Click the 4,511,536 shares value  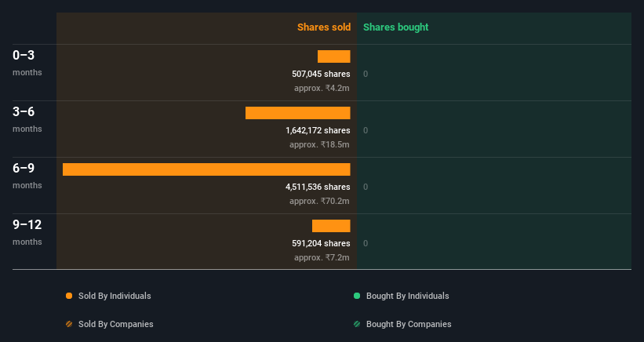coord(318,187)
